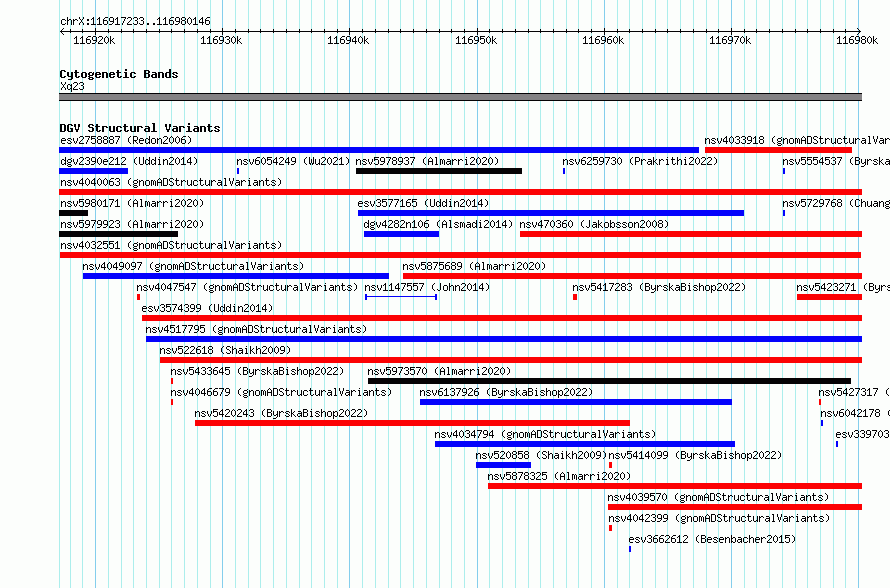
Task: Click dgv4282n106 (Alsmadi2014) label
Action: click(x=438, y=224)
